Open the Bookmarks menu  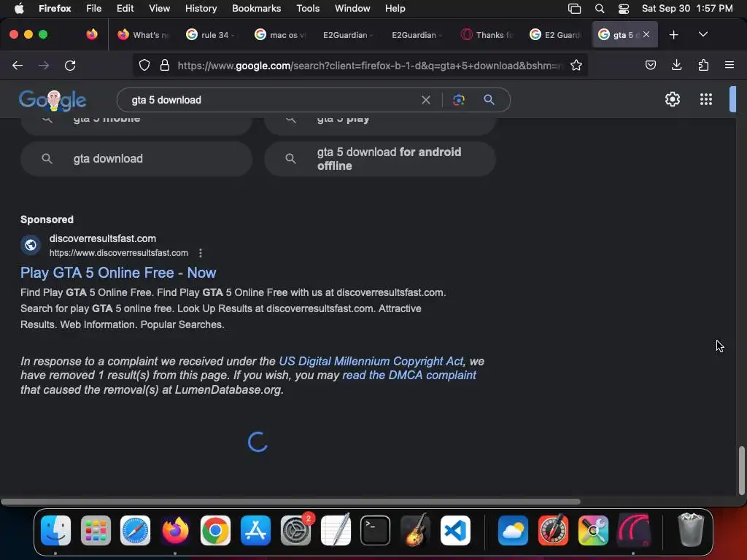(256, 9)
